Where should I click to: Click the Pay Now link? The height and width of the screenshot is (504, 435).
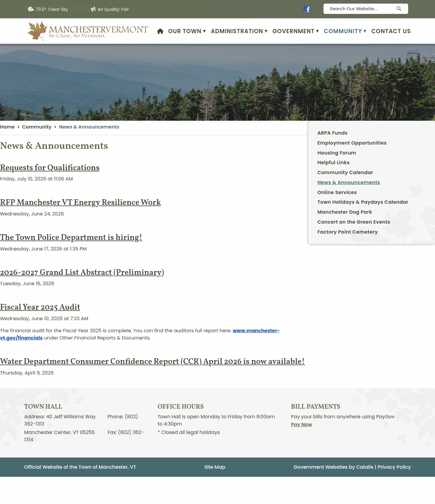click(x=301, y=424)
